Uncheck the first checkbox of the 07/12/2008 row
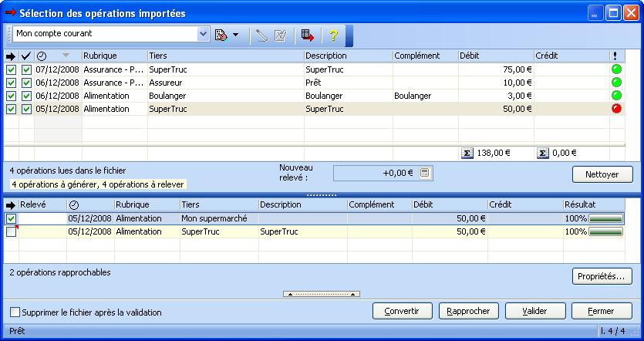Viewport: 644px width, 341px height. tap(11, 69)
